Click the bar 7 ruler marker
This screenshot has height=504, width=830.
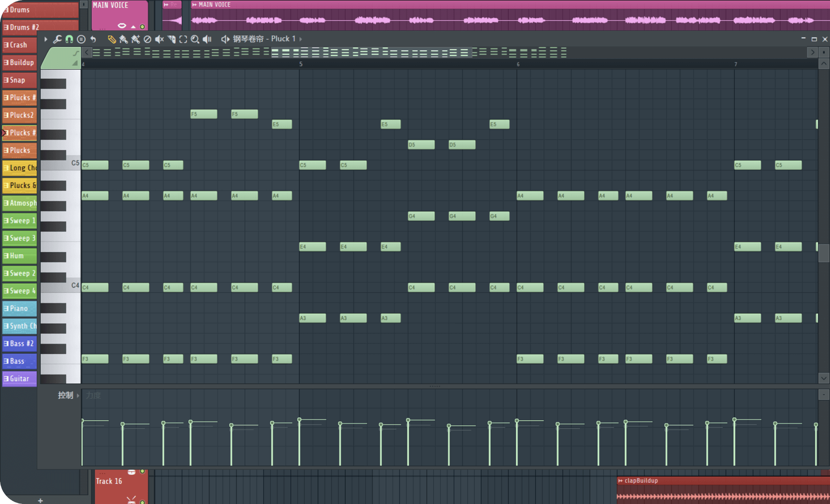736,64
